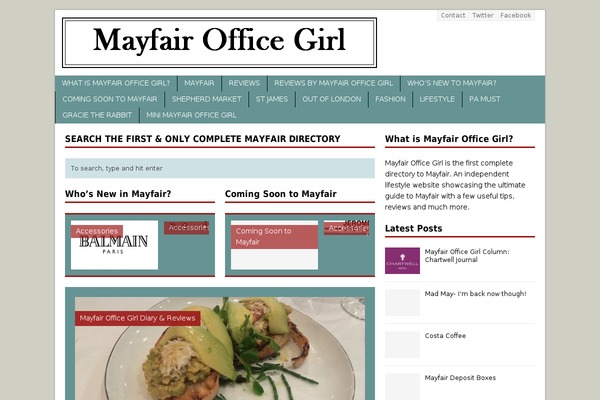This screenshot has width=600, height=400.
Task: Read Mayfair Office Girl Column: Chartwell Journal post
Action: point(467,256)
